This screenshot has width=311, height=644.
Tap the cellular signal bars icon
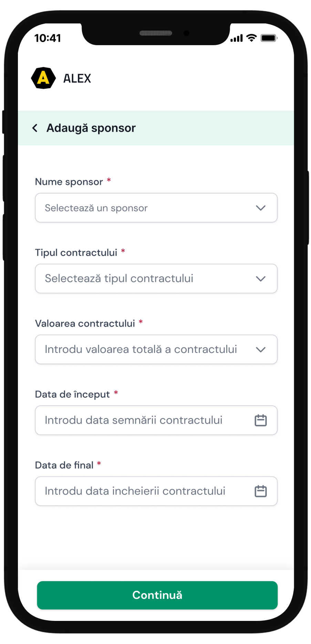(237, 38)
